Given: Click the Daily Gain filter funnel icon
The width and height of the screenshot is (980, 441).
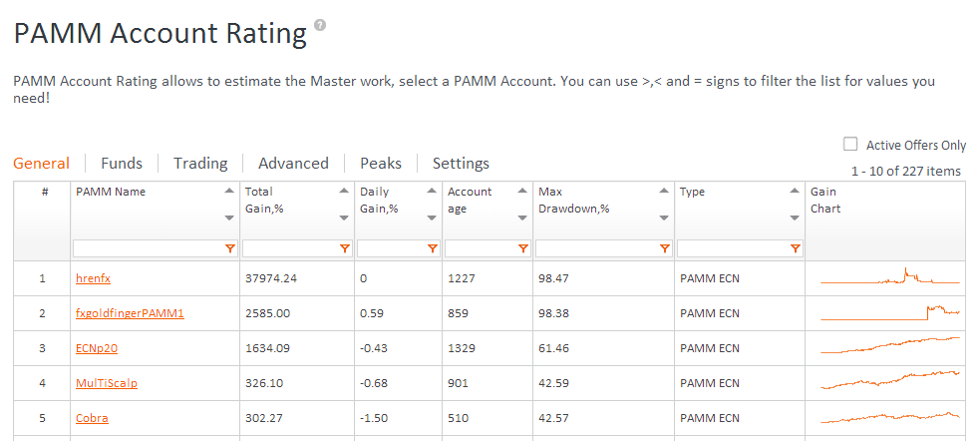Looking at the screenshot, I should pos(433,248).
